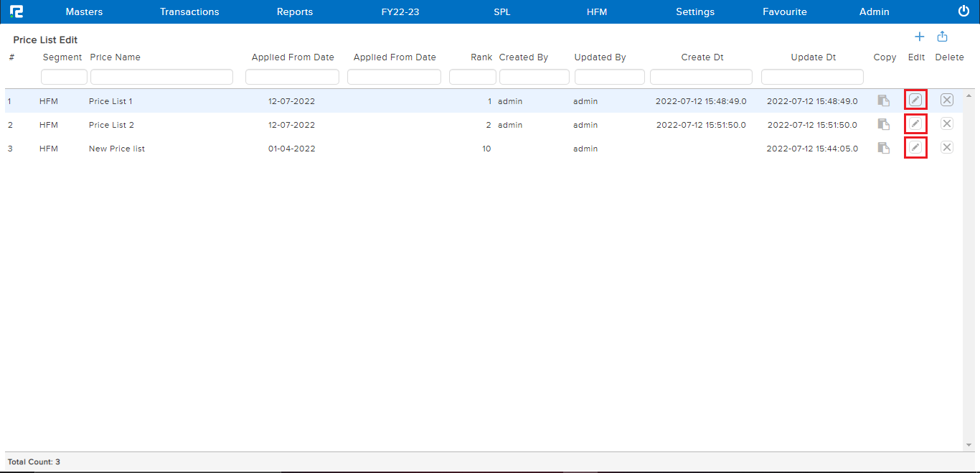Expand the FY22-23 financial year selector
The height and width of the screenshot is (473, 980).
(400, 11)
